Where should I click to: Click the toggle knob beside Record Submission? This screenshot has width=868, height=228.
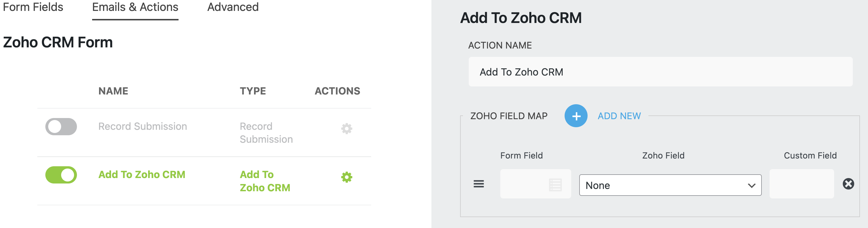click(55, 126)
